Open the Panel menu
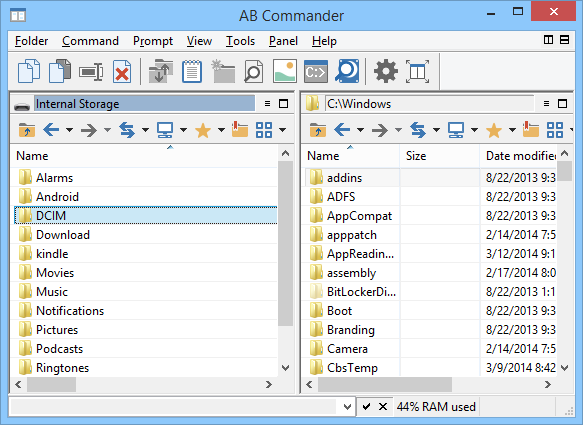The height and width of the screenshot is (425, 583). pyautogui.click(x=283, y=41)
